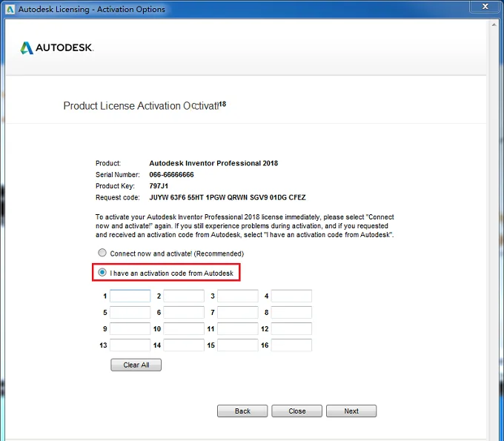Click the request code JUYW 63F6 text

click(x=228, y=197)
